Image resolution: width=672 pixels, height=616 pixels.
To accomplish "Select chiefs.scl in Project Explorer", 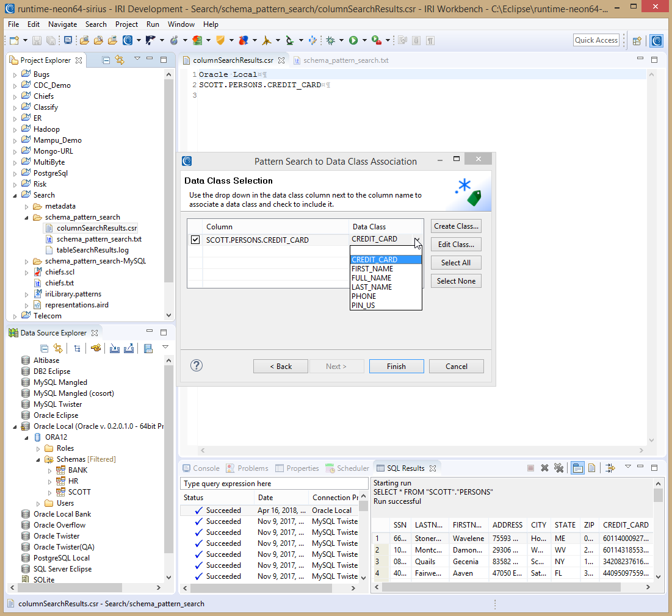I will (60, 272).
